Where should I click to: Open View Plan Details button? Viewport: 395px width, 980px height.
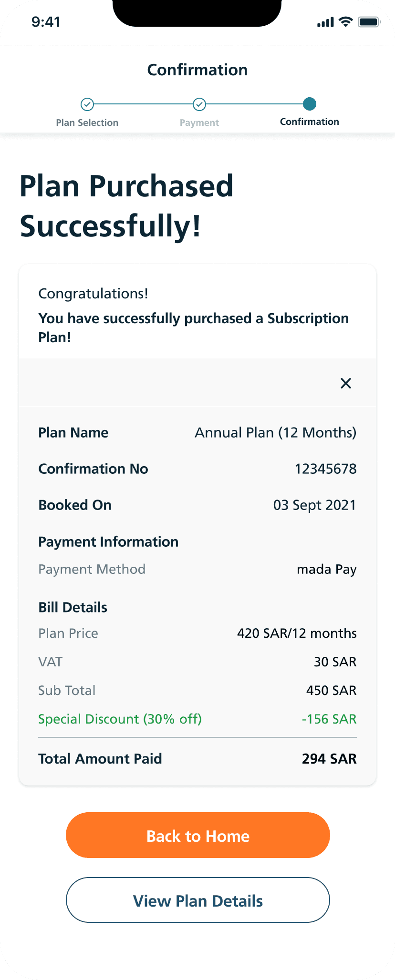[x=197, y=900]
